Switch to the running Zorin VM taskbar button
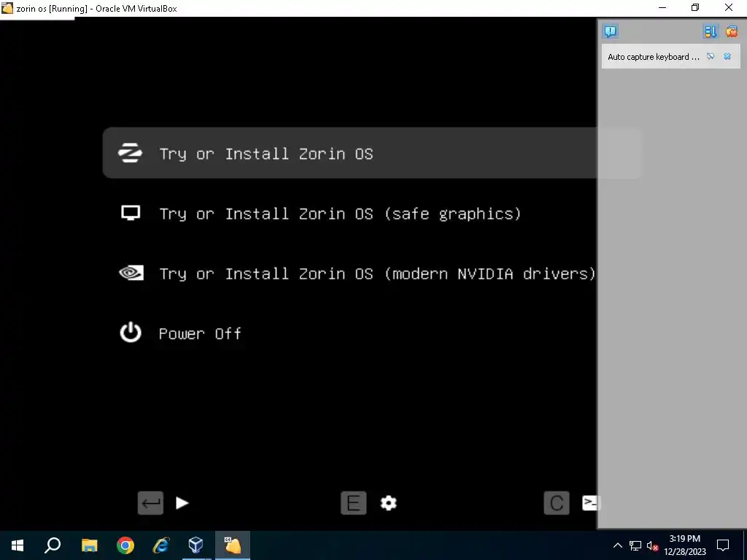Image resolution: width=747 pixels, height=560 pixels. [233, 545]
